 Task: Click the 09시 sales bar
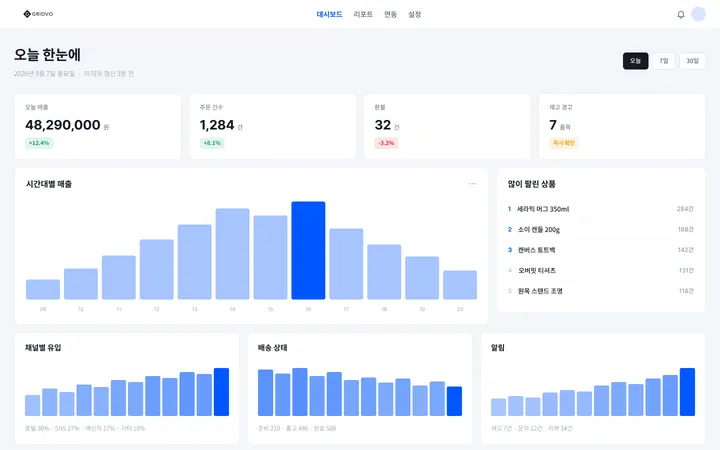(43, 289)
